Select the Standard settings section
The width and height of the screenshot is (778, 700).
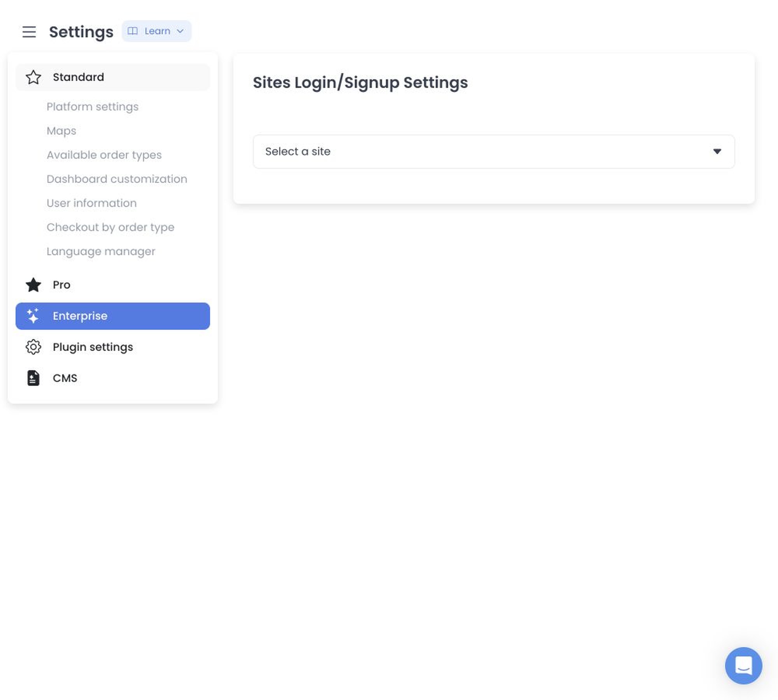click(x=113, y=77)
